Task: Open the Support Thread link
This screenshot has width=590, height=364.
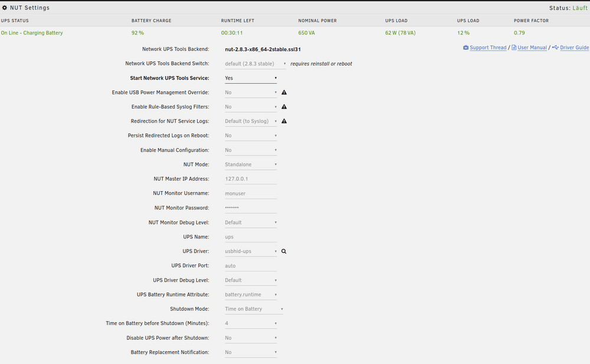Action: pyautogui.click(x=488, y=47)
